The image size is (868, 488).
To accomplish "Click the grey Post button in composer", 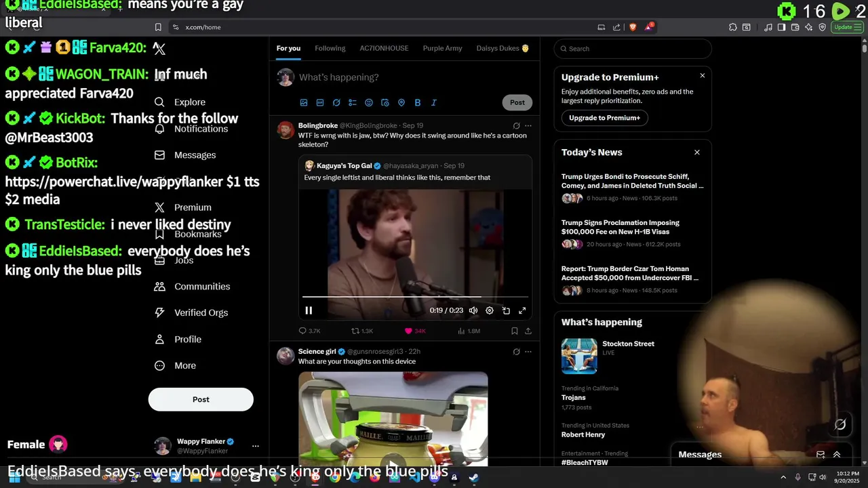I will 517,102.
